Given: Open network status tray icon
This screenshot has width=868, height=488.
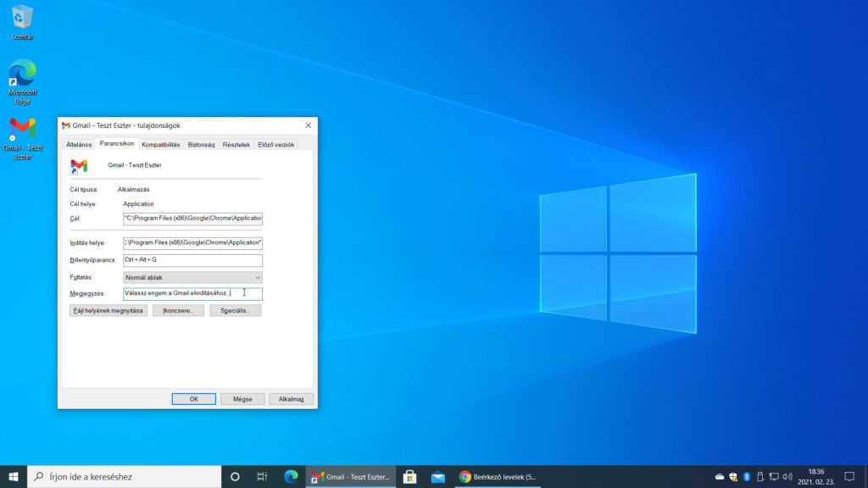Looking at the screenshot, I should (x=774, y=476).
